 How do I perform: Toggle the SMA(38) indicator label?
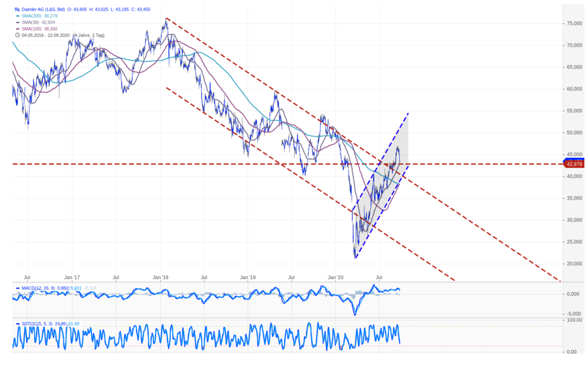pyautogui.click(x=30, y=22)
